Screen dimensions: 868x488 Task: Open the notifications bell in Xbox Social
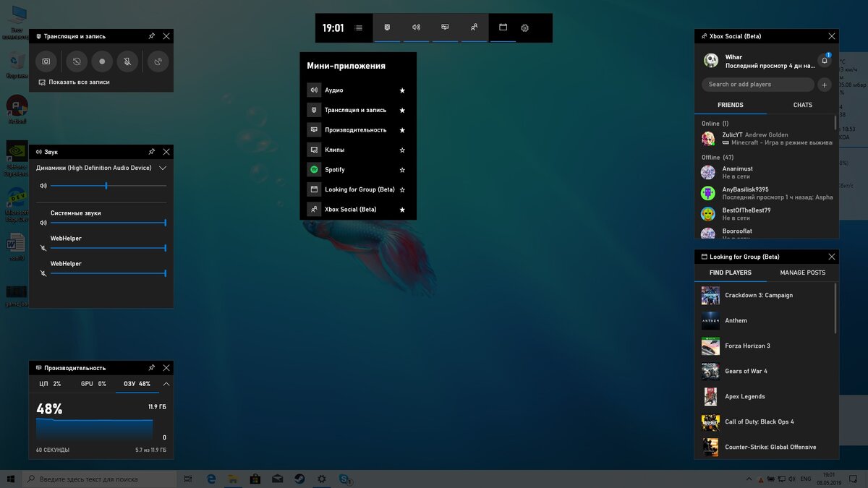(824, 61)
